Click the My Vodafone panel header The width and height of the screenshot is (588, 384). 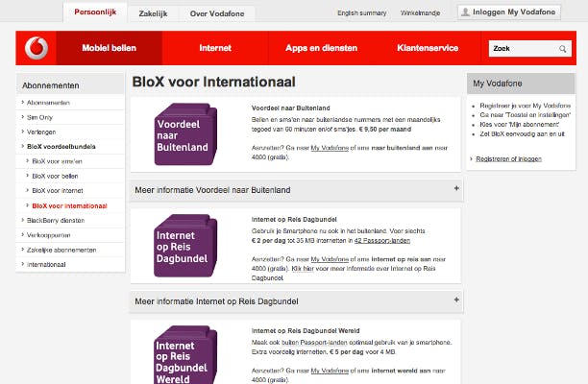point(521,84)
